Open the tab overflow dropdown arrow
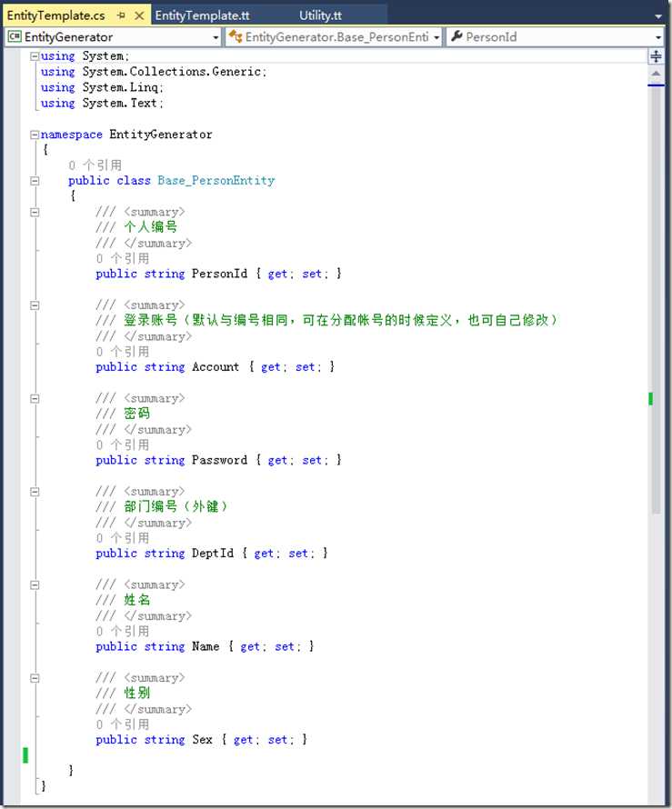 (658, 16)
